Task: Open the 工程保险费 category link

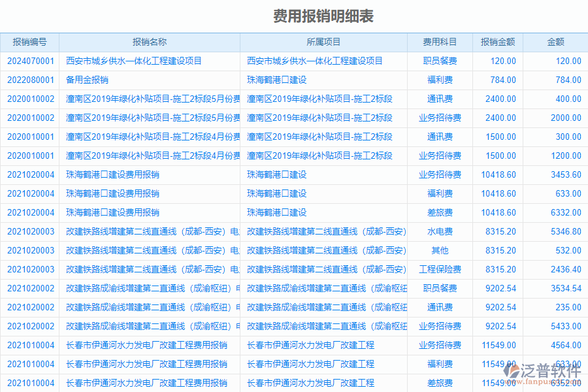Action: 440,269
